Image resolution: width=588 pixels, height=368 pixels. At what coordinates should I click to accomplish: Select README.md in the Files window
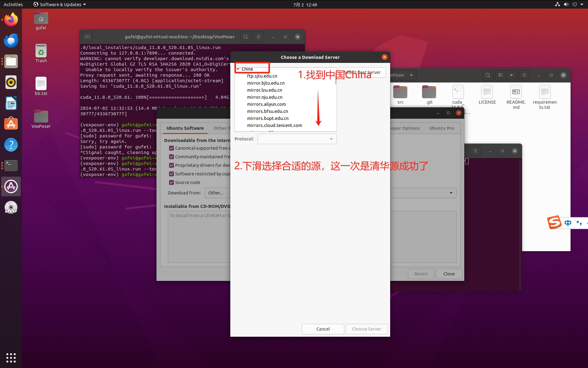click(x=516, y=97)
